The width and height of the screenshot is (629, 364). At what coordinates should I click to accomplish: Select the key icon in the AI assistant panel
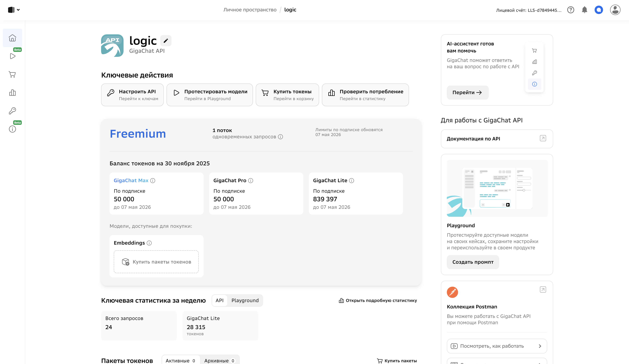pyautogui.click(x=534, y=73)
